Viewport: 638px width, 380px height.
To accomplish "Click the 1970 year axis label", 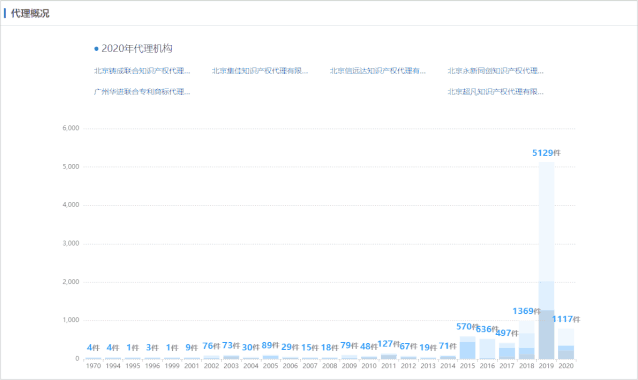I will click(x=93, y=366).
